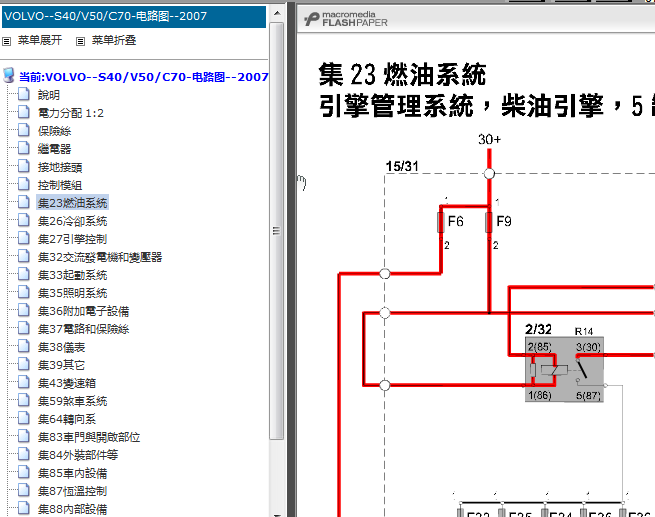The height and width of the screenshot is (517, 655).
Task: Open 集87恒溫控制 diagram
Action: tap(72, 491)
